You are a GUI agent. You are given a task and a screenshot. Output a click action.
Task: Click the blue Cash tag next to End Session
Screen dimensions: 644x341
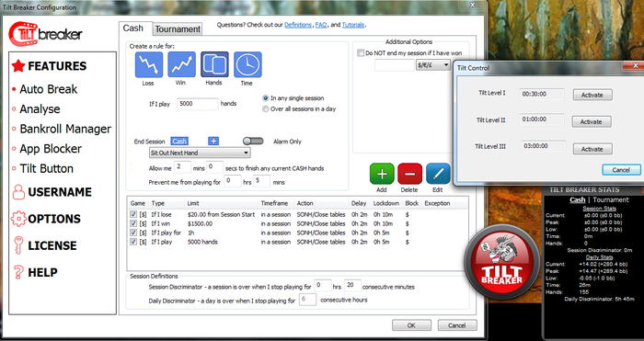pos(179,142)
